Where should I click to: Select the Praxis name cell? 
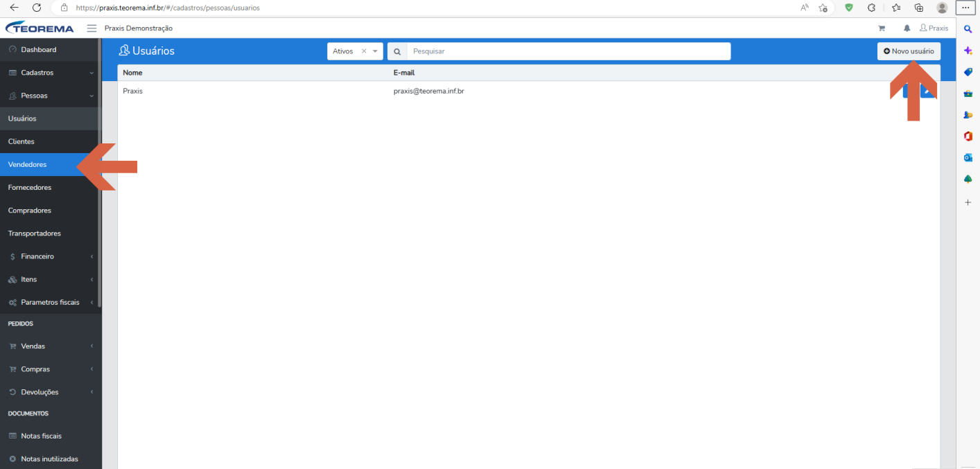pos(132,91)
